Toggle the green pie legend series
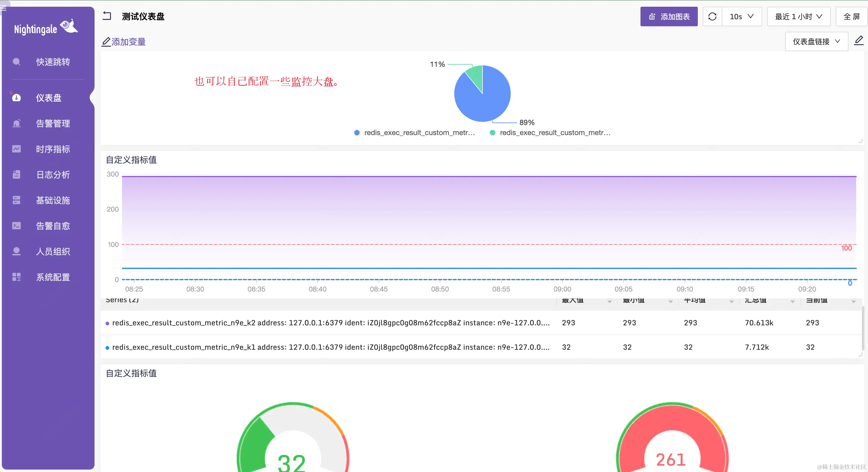The width and height of the screenshot is (868, 472). click(550, 133)
